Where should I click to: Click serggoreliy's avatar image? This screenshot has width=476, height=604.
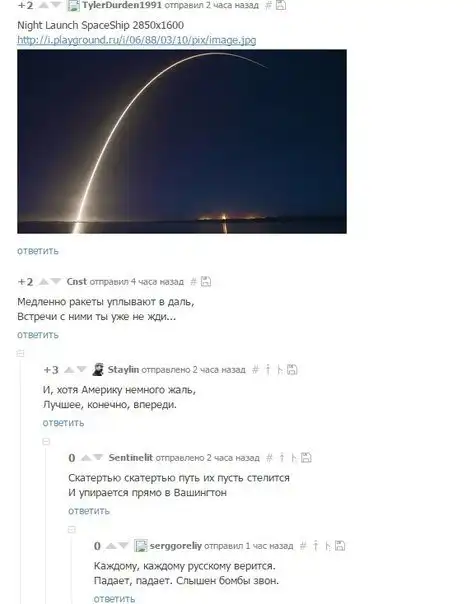click(141, 546)
